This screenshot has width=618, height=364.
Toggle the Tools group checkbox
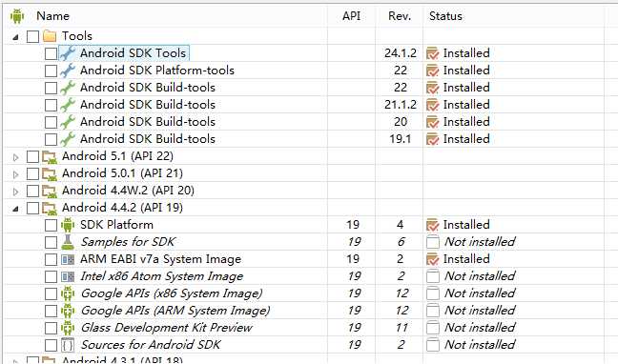tap(32, 36)
